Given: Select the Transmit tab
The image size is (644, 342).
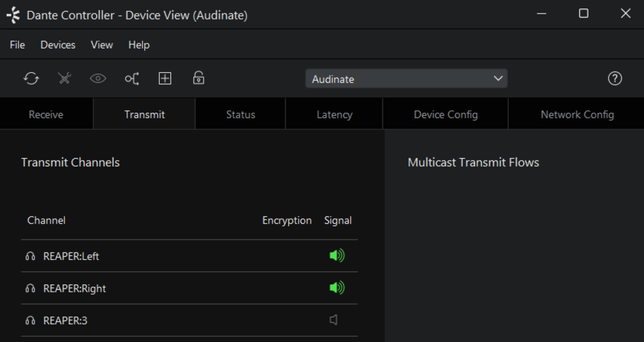Looking at the screenshot, I should (144, 114).
